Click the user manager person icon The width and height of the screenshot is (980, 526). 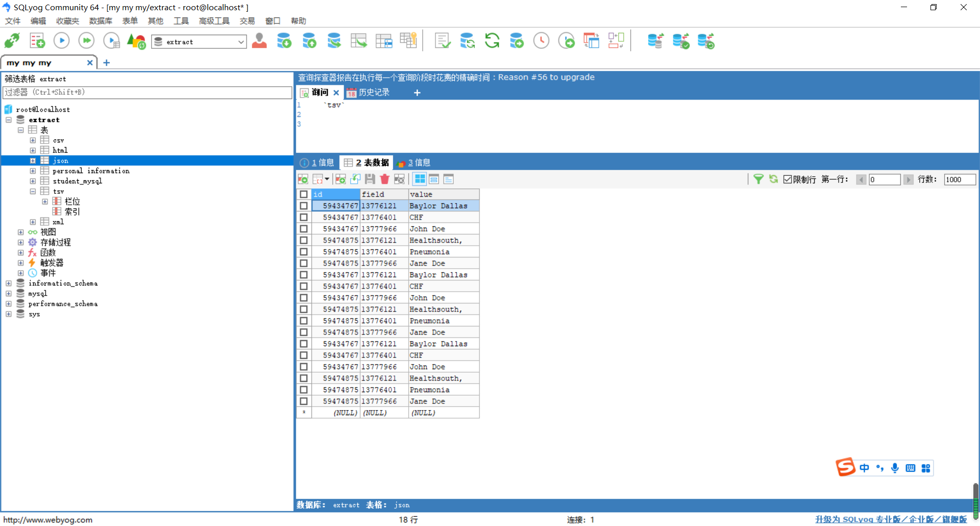(x=259, y=41)
